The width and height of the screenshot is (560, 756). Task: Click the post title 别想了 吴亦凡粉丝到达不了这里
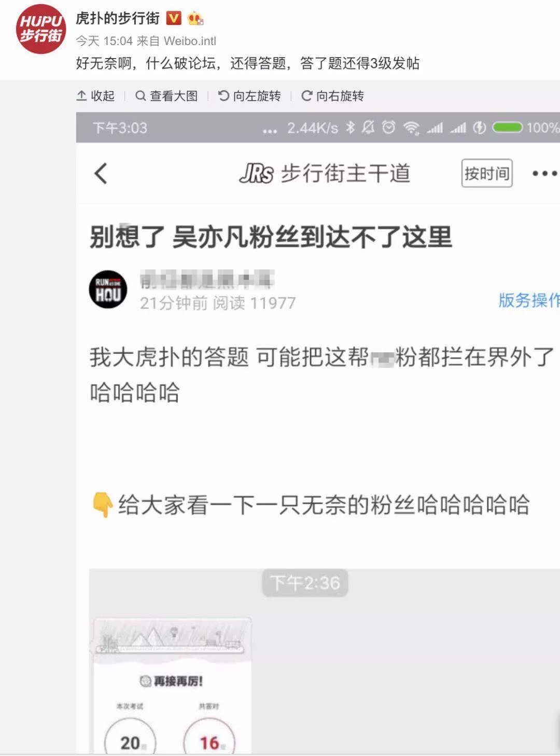(271, 237)
